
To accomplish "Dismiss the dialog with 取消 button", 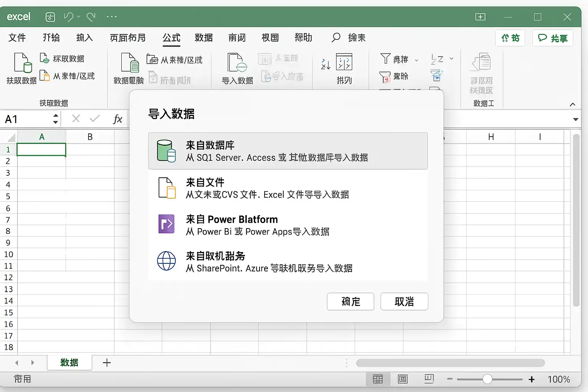I will click(x=404, y=302).
